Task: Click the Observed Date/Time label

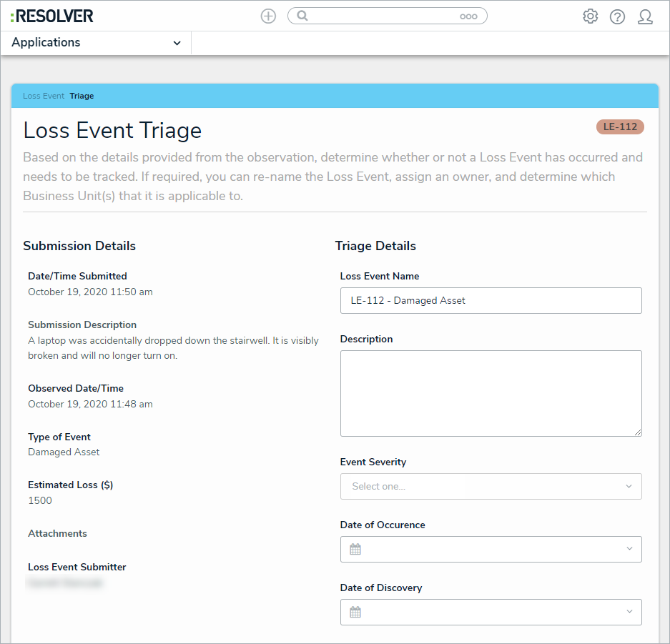Action: [x=76, y=389]
